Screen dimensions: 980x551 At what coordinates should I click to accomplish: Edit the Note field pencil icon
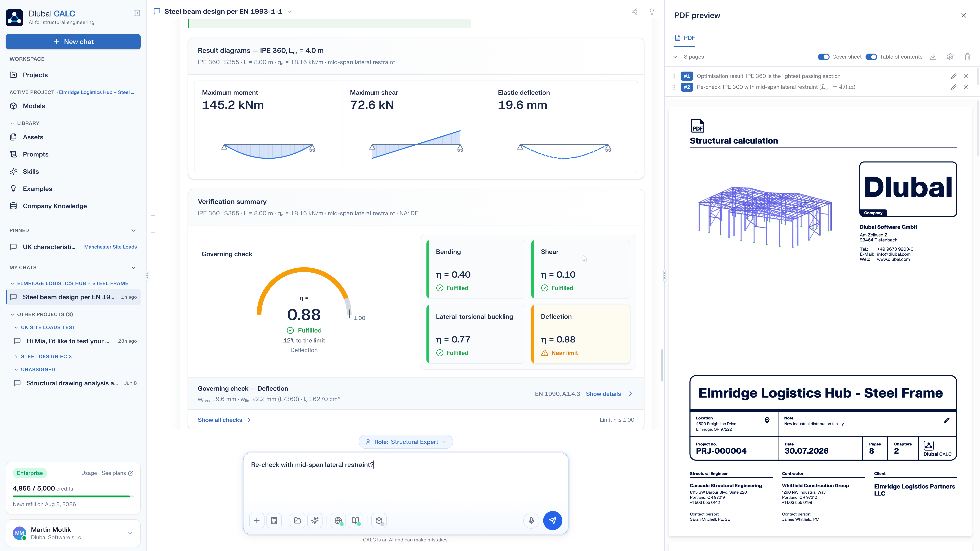pyautogui.click(x=947, y=421)
